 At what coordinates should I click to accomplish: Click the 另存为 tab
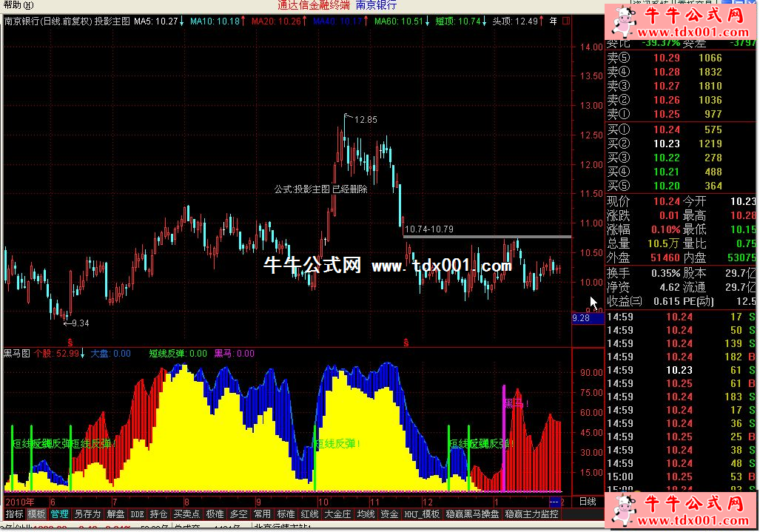point(87,514)
